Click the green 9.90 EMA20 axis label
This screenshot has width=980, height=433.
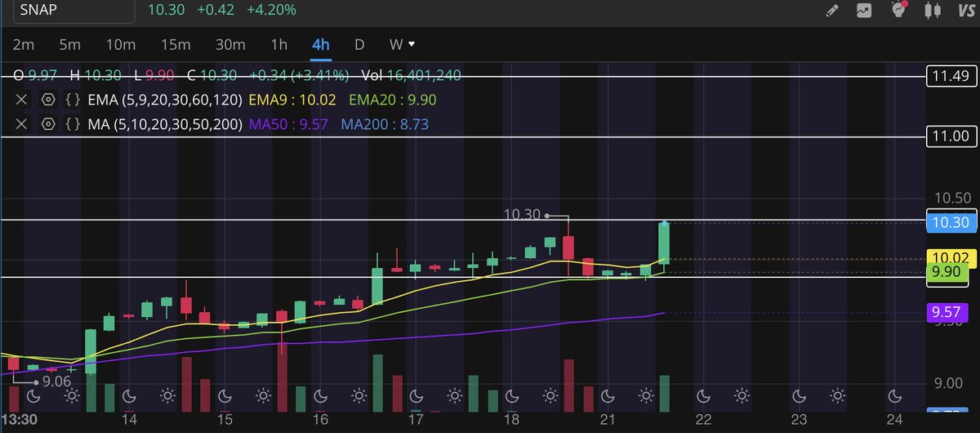tap(948, 273)
